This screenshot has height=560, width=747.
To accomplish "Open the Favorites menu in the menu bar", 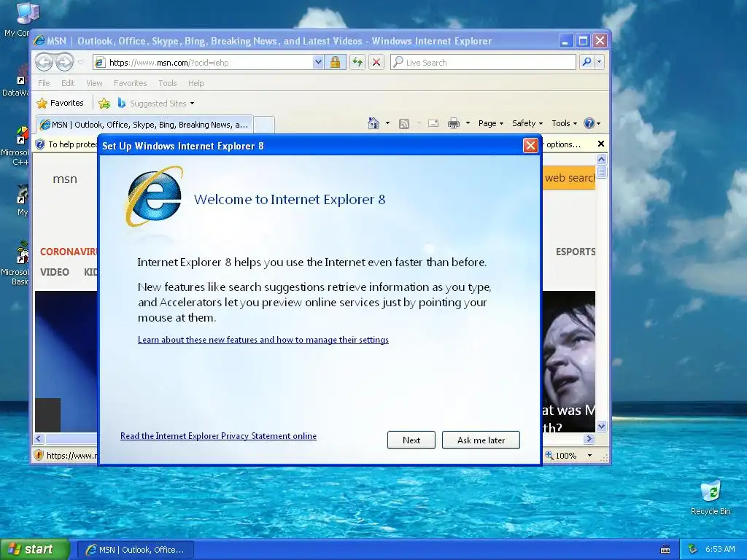I will coord(130,83).
